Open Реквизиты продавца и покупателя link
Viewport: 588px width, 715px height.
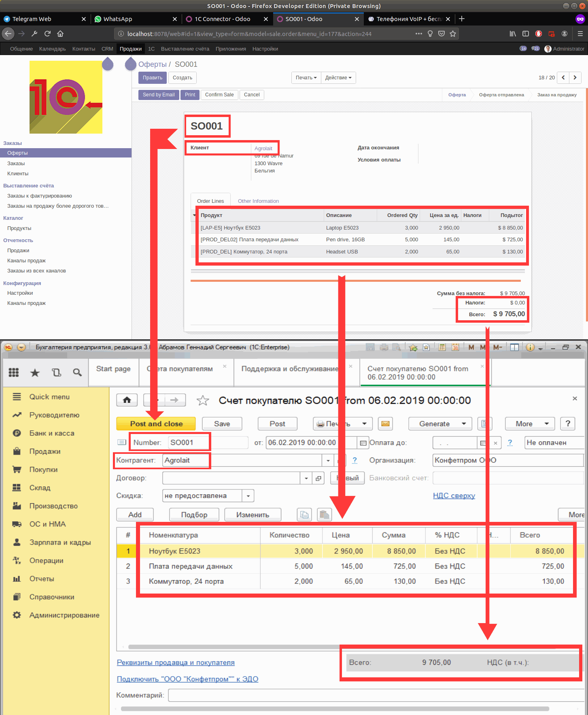pos(176,662)
